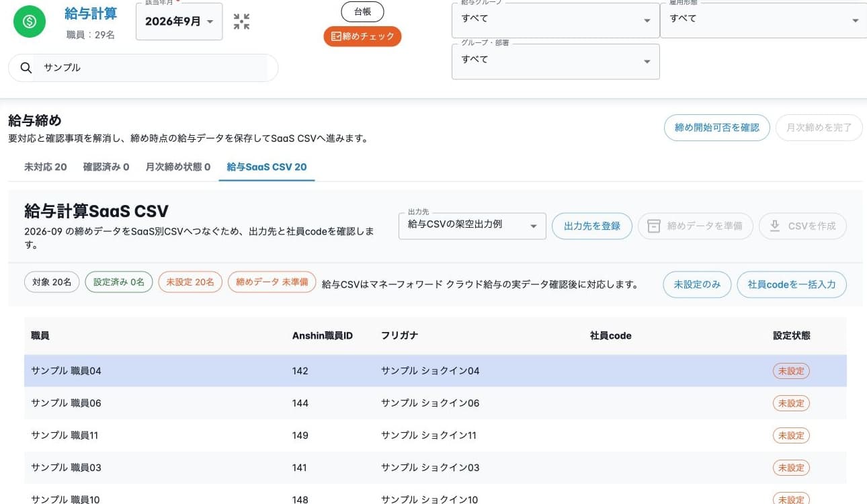The width and height of the screenshot is (867, 504).
Task: Click the 締めデータ 未準備 chip
Action: pos(272,282)
